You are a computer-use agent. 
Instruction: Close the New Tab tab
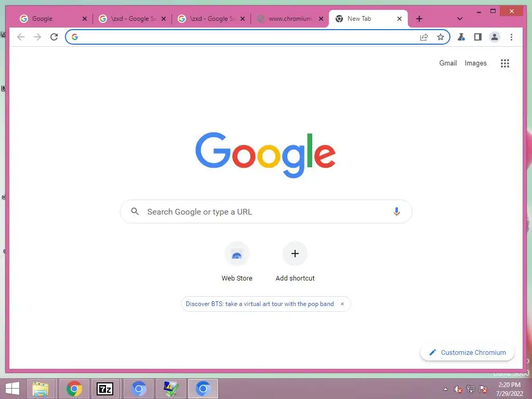pos(400,19)
